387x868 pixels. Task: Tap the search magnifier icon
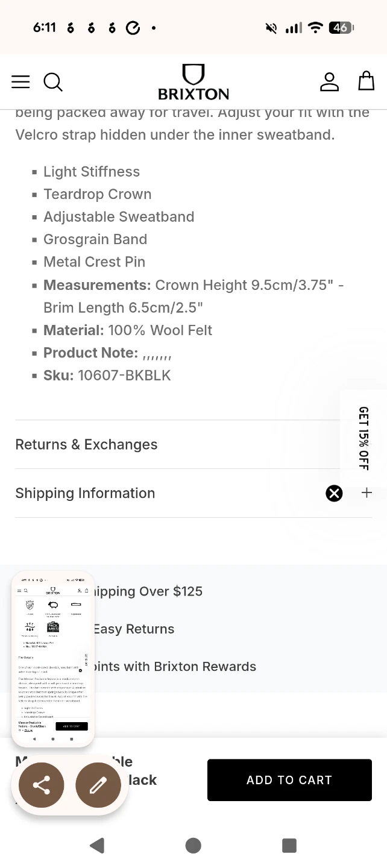[53, 82]
